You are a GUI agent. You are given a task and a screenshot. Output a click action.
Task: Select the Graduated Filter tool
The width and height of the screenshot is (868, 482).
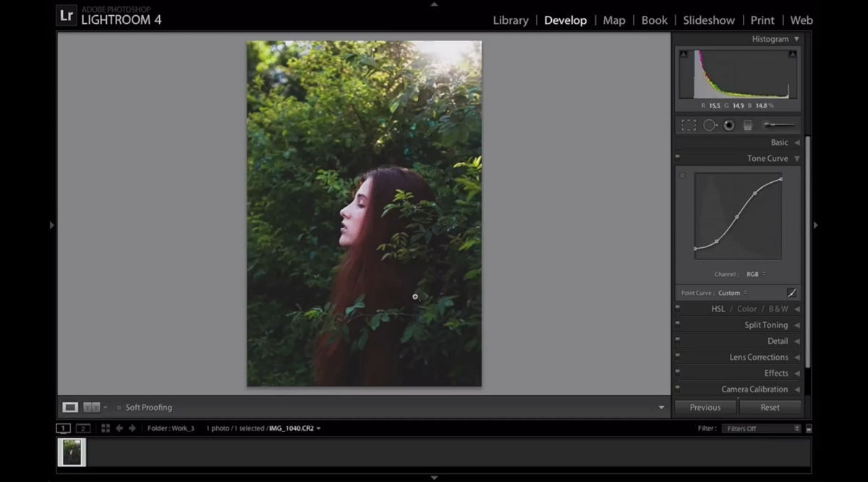click(x=748, y=125)
